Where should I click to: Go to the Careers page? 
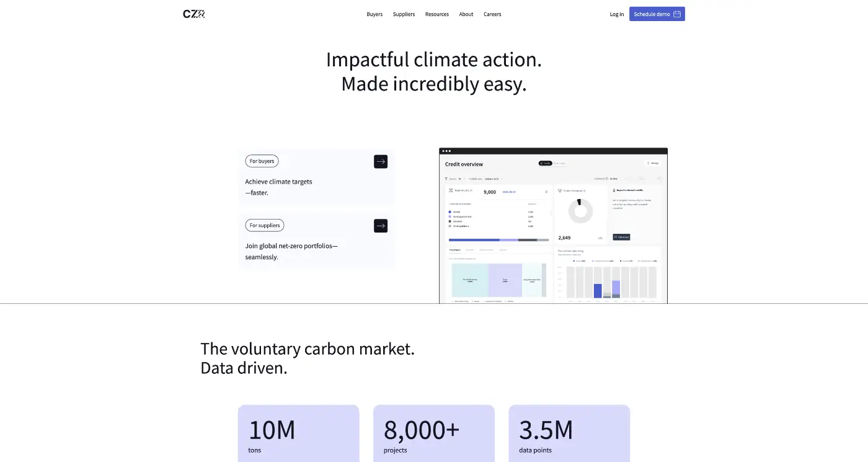(492, 14)
